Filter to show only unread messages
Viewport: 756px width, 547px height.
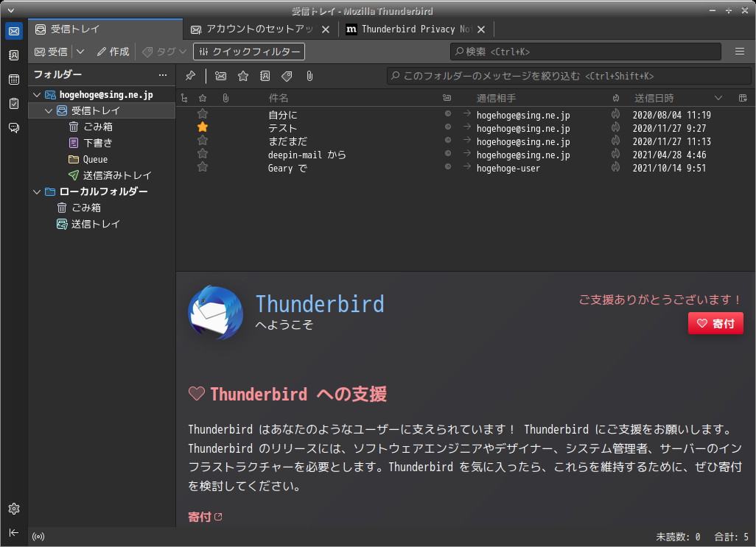point(221,76)
